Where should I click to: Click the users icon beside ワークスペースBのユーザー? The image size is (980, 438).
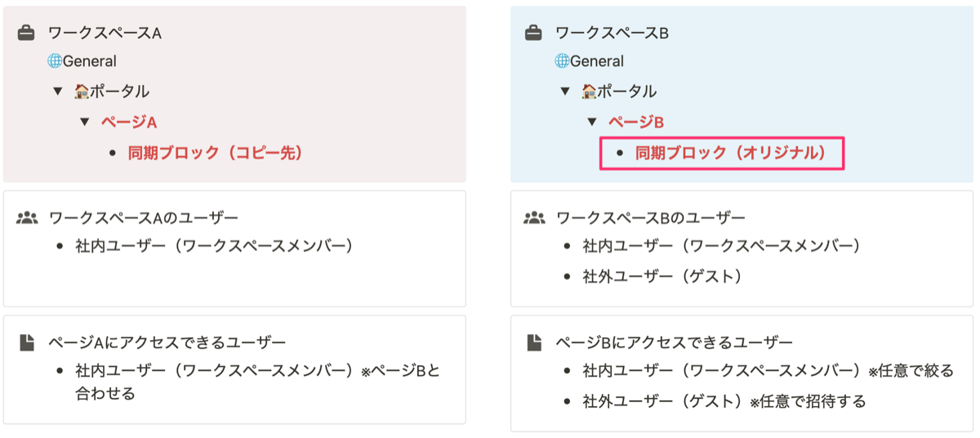tap(533, 218)
